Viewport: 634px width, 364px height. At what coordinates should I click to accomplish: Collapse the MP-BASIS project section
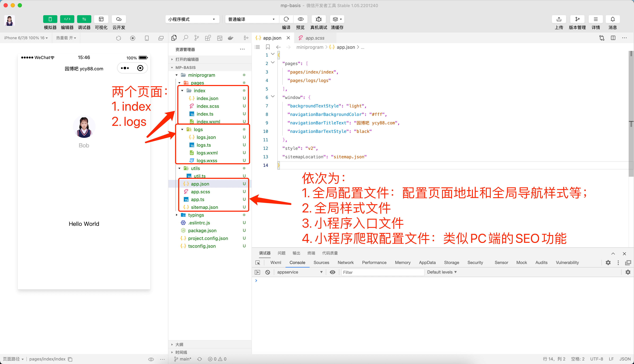coord(210,67)
